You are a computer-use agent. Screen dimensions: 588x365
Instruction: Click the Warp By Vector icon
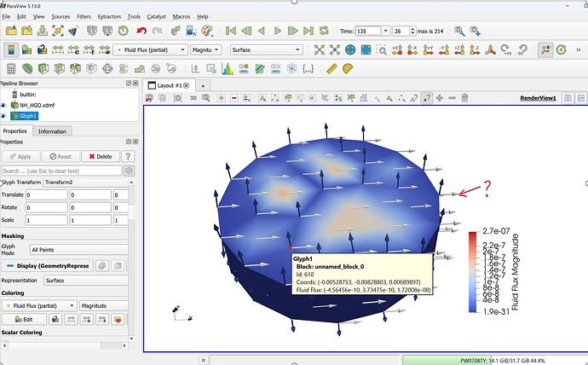point(140,68)
